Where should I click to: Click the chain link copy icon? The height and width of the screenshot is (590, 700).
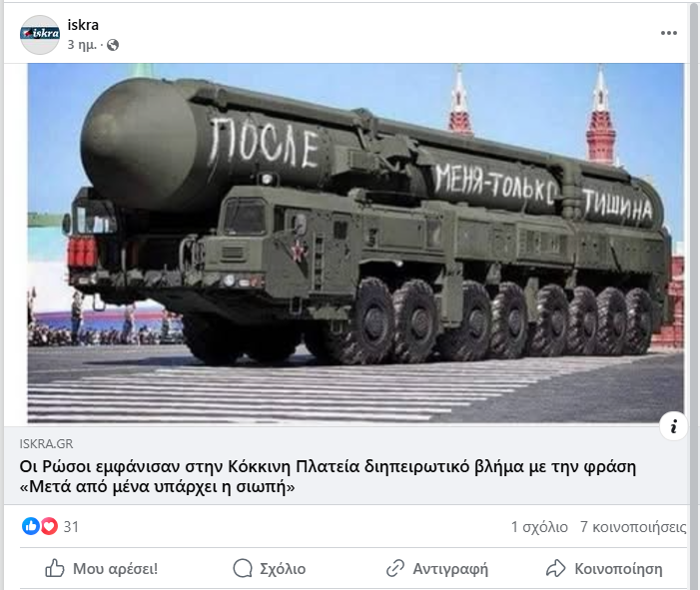click(395, 568)
